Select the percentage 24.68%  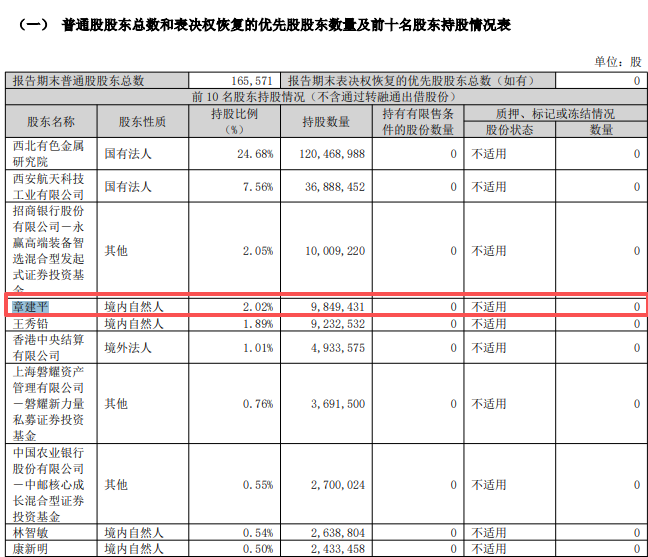tap(255, 154)
